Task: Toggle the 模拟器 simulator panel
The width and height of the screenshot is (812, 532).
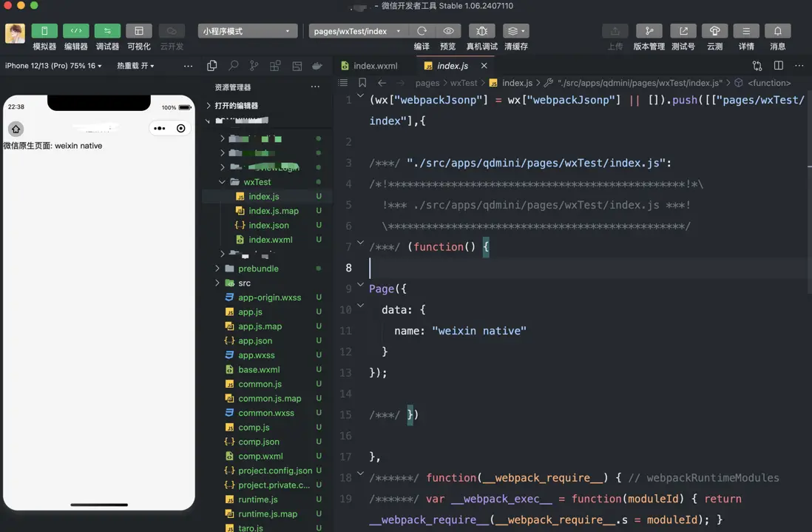Action: (x=44, y=31)
